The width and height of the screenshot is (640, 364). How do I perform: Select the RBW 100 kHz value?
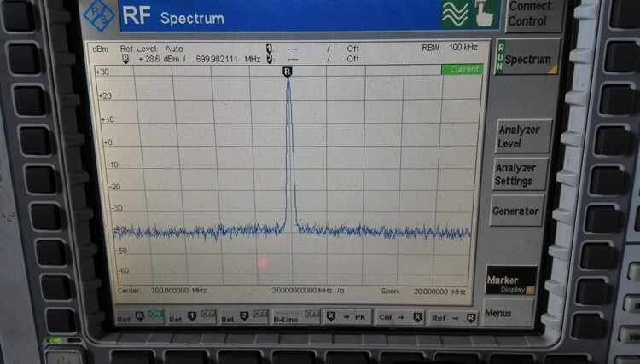click(x=463, y=48)
